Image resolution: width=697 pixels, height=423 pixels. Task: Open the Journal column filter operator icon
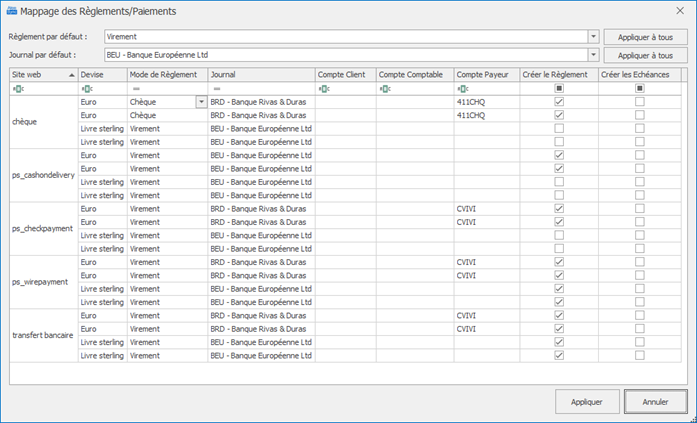(217, 88)
